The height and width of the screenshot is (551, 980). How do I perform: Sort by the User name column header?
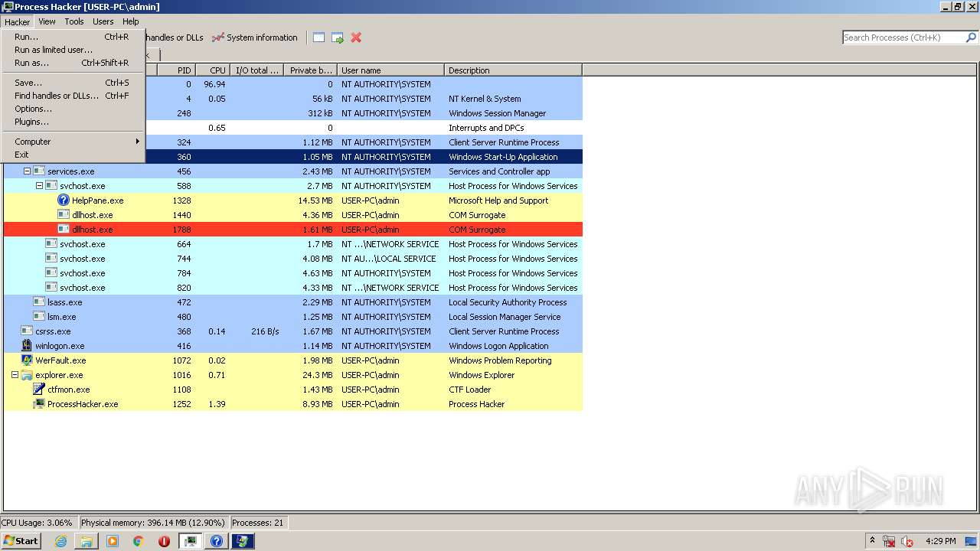pos(390,70)
